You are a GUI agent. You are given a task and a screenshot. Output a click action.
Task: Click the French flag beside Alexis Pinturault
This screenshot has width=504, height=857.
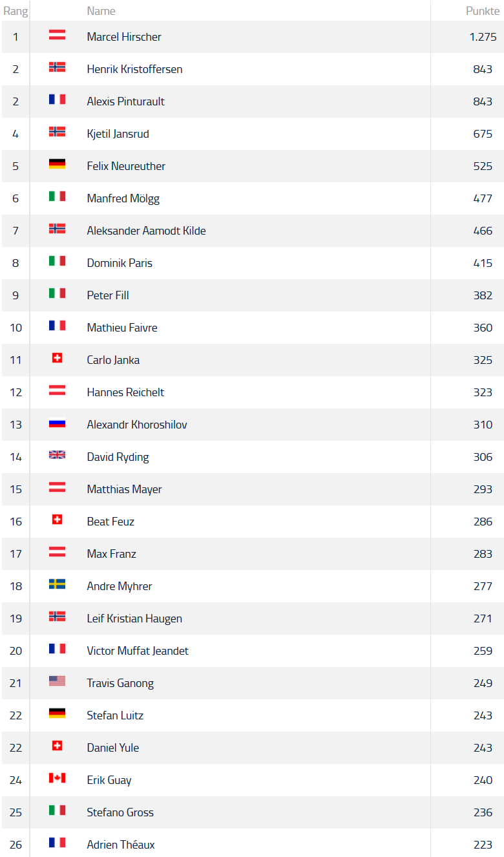(x=57, y=100)
